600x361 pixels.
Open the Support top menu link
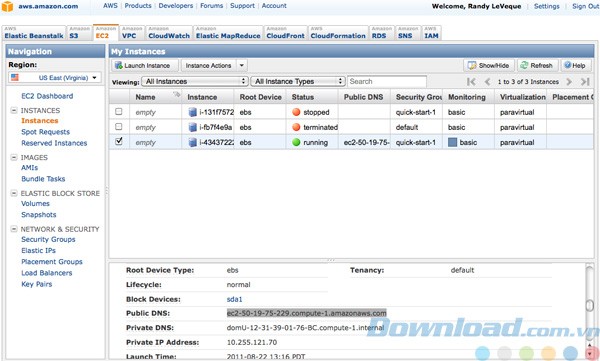pyautogui.click(x=242, y=6)
